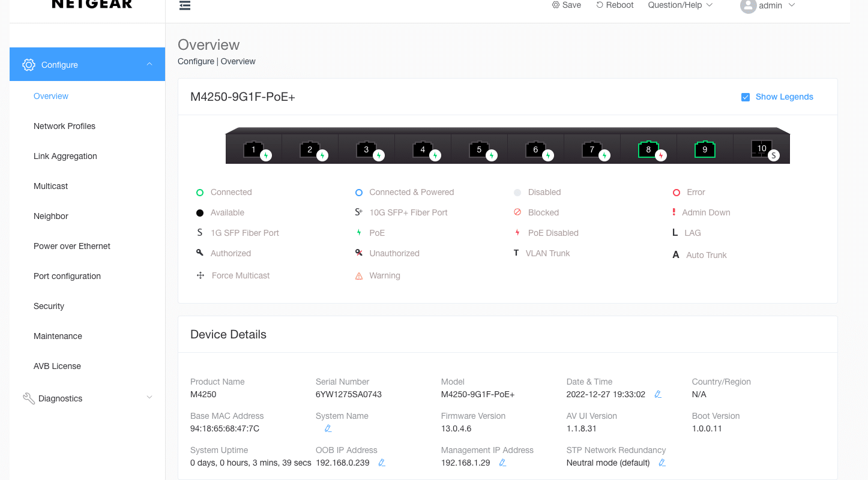Click the S fiber badge on port 10
868x480 pixels.
(x=774, y=155)
